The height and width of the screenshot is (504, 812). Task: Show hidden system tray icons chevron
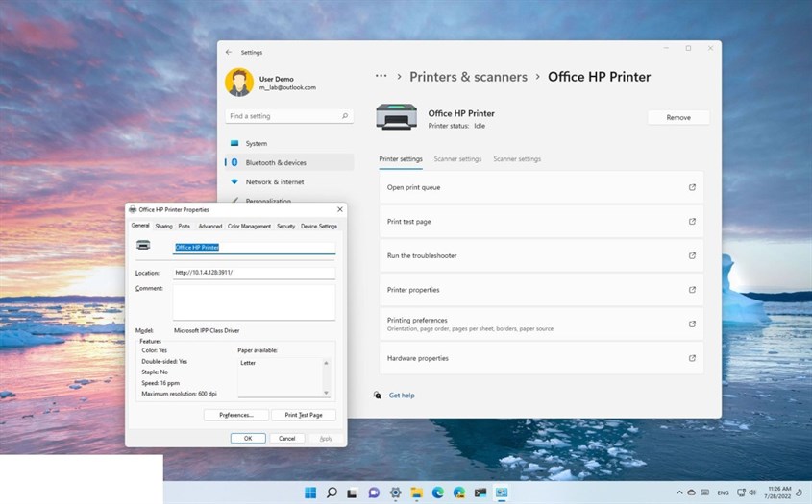(677, 492)
